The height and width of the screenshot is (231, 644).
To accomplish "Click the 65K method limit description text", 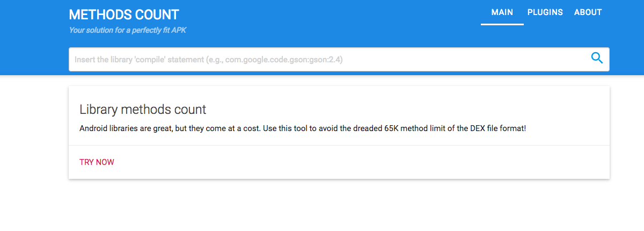I will (303, 129).
